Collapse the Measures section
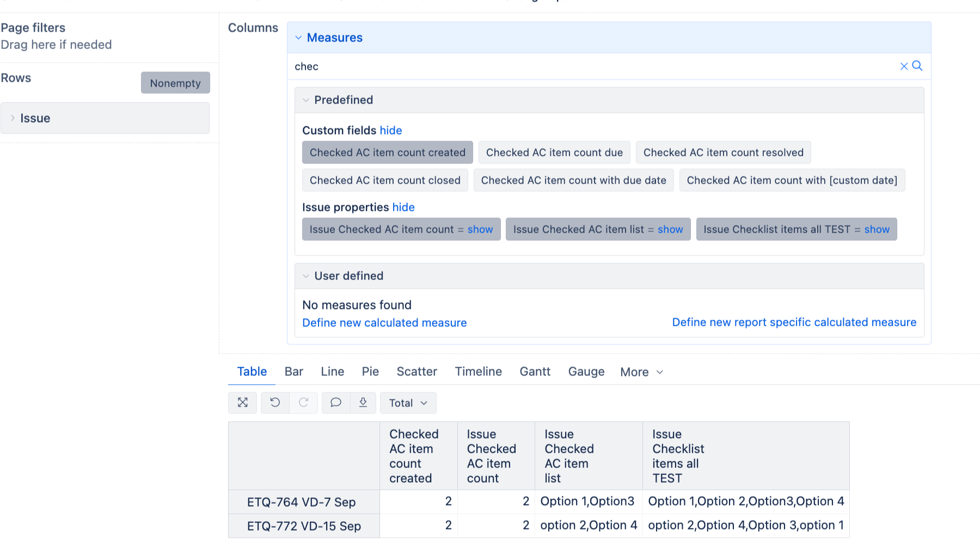Screen dimensions: 980x554 (298, 38)
